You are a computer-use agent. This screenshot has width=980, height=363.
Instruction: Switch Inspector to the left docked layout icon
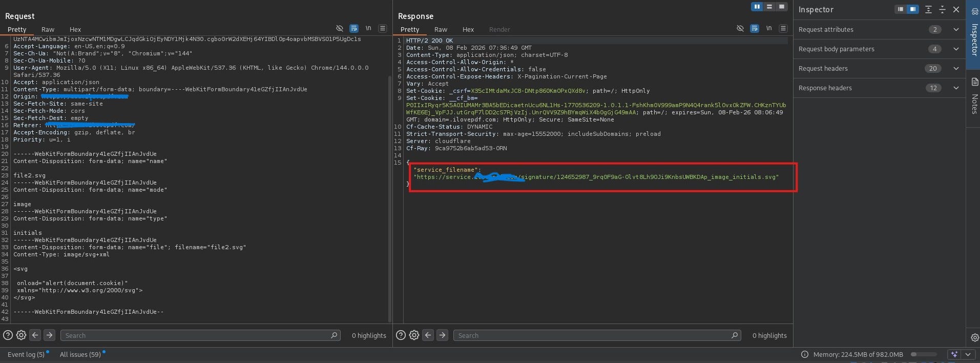[901, 9]
